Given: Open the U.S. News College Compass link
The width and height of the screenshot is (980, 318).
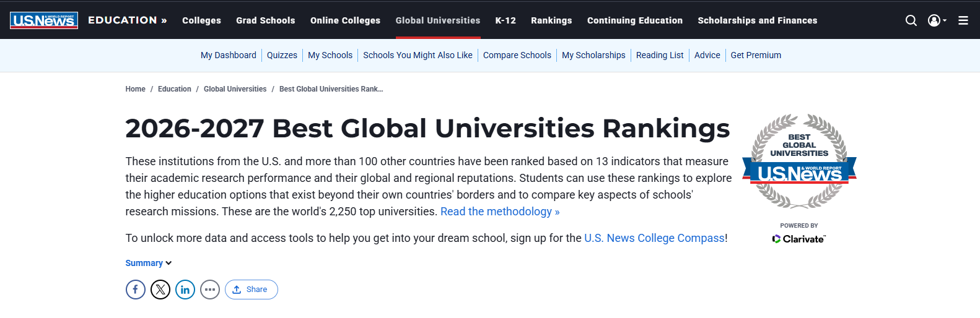Looking at the screenshot, I should (x=654, y=238).
